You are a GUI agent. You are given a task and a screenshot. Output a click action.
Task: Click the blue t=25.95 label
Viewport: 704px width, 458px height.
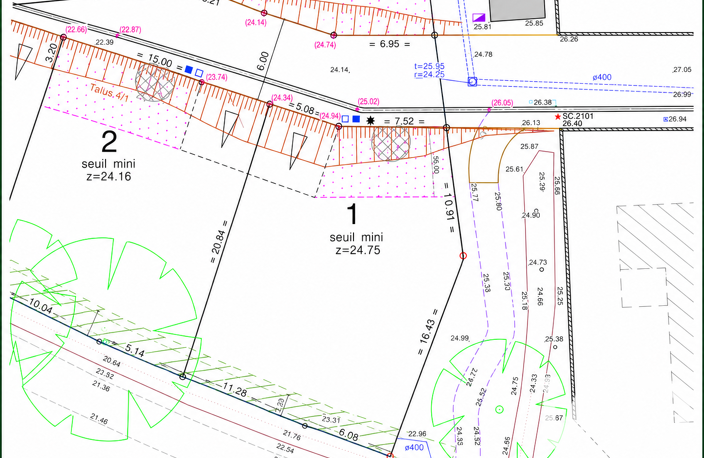pos(429,66)
